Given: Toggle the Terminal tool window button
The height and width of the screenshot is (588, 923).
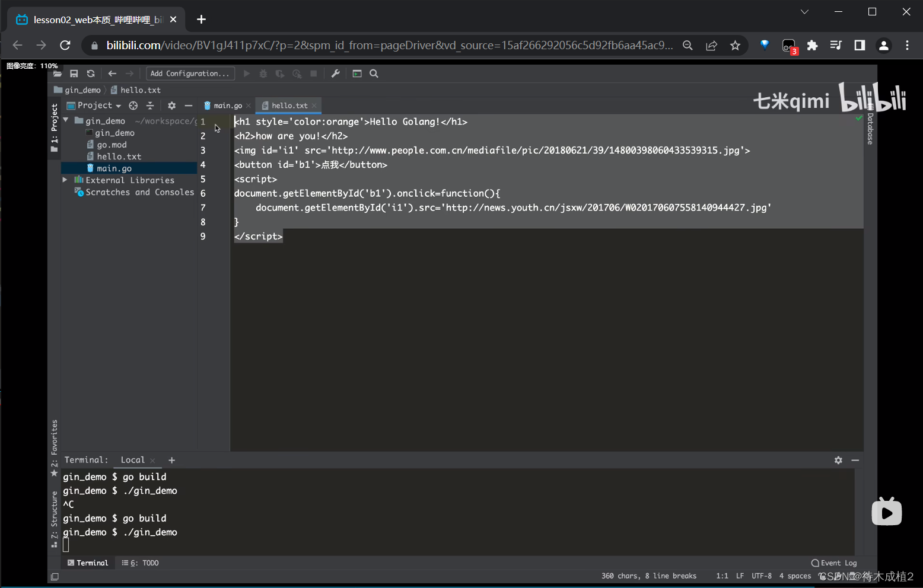Looking at the screenshot, I should coord(88,563).
